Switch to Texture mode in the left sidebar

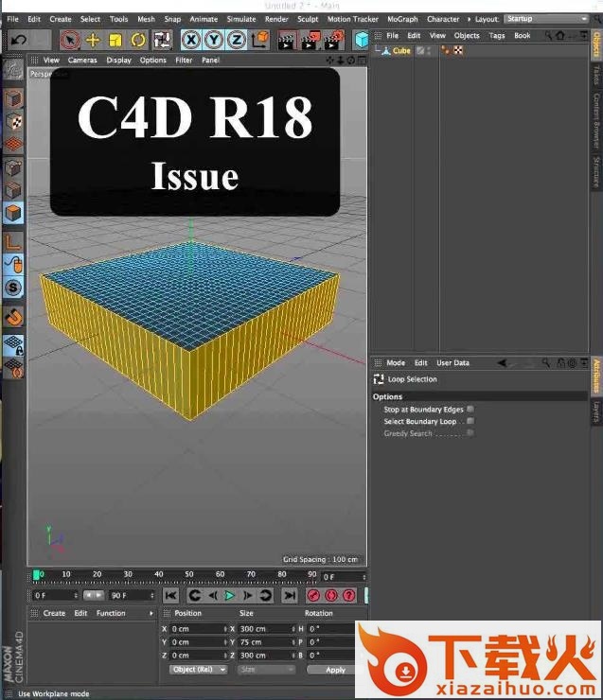[x=13, y=122]
